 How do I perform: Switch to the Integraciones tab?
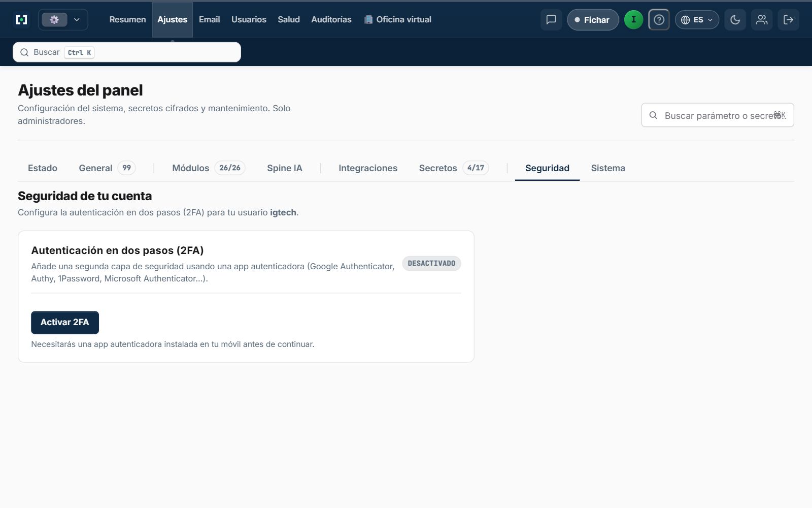tap(368, 168)
